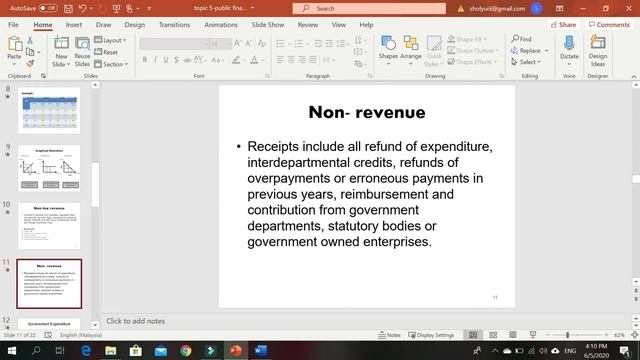This screenshot has height=360, width=640.
Task: Click to add notes field
Action: pyautogui.click(x=366, y=321)
